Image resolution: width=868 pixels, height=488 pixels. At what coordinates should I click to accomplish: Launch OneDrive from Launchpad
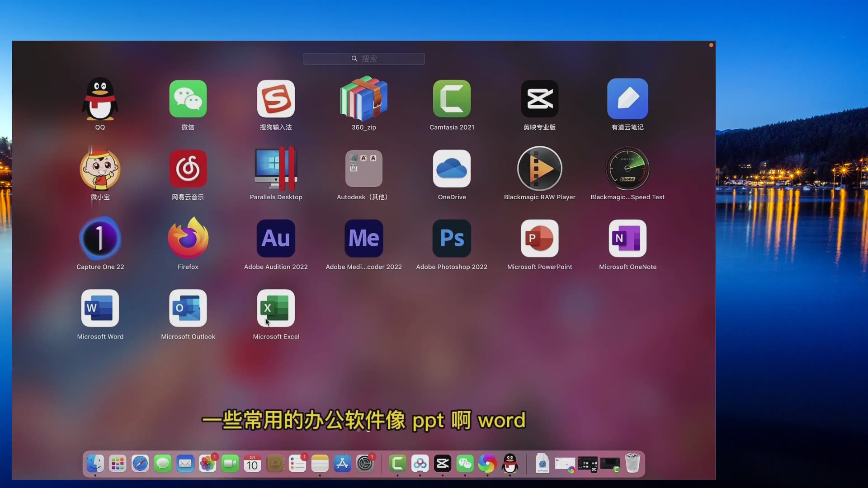pyautogui.click(x=452, y=169)
